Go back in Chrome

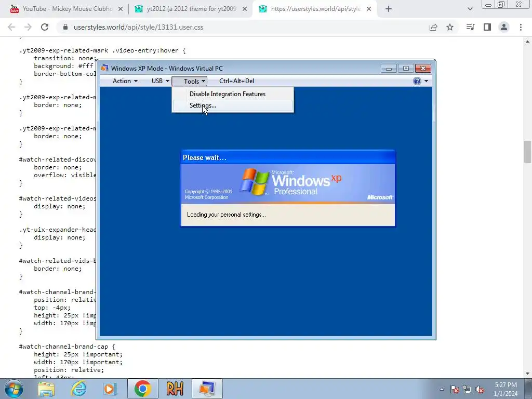pos(11,27)
